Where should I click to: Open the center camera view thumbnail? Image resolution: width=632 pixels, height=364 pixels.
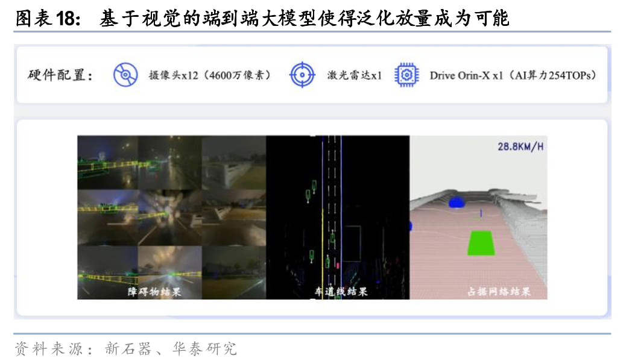(x=170, y=216)
